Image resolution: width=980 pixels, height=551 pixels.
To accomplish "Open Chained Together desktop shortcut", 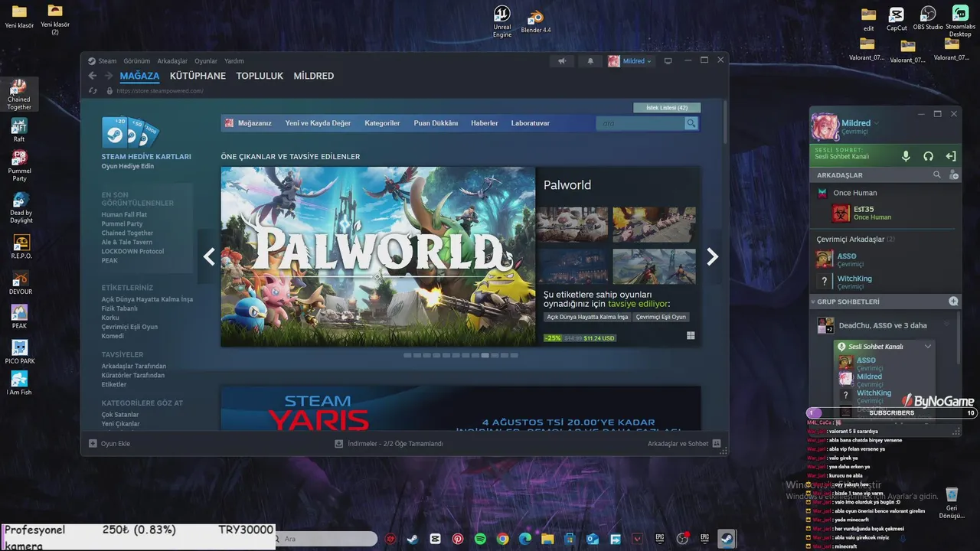I will [x=19, y=95].
